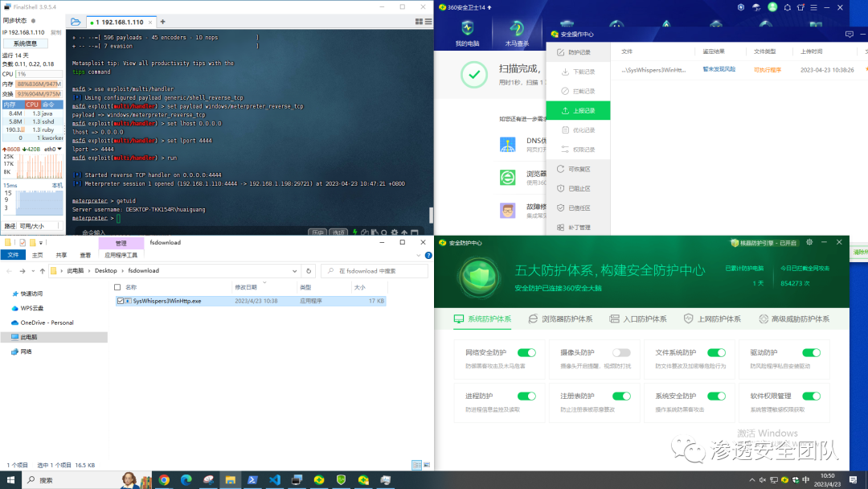
Task: Copy the IP with the 复制 link
Action: coord(56,33)
